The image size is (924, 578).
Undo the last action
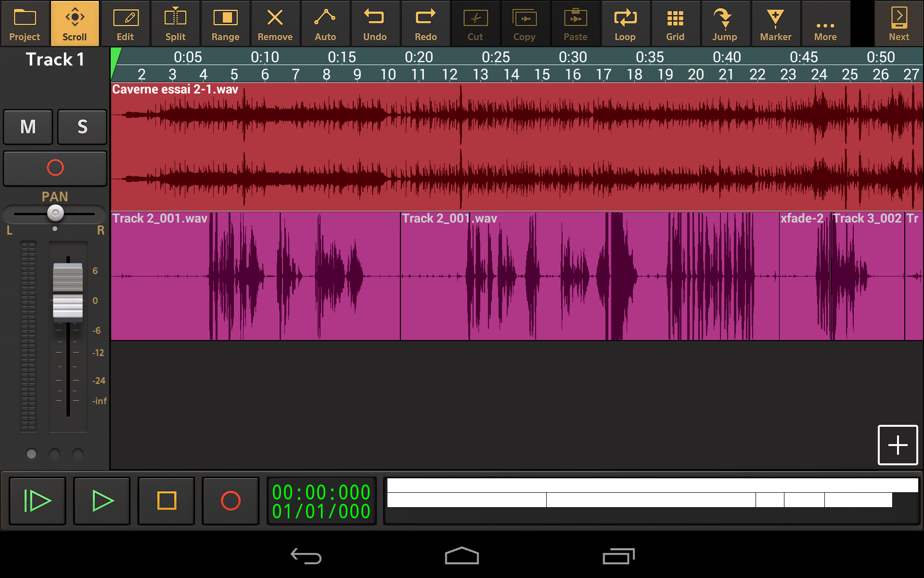375,24
